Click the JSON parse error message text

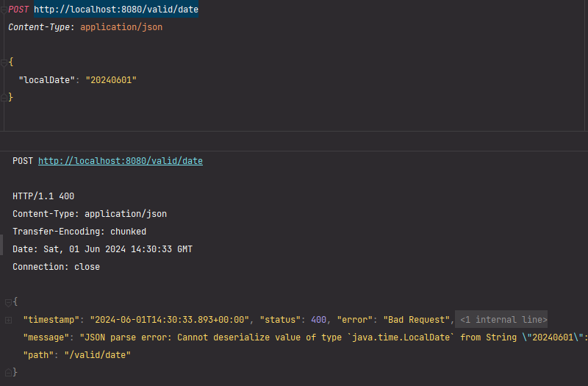(334, 337)
